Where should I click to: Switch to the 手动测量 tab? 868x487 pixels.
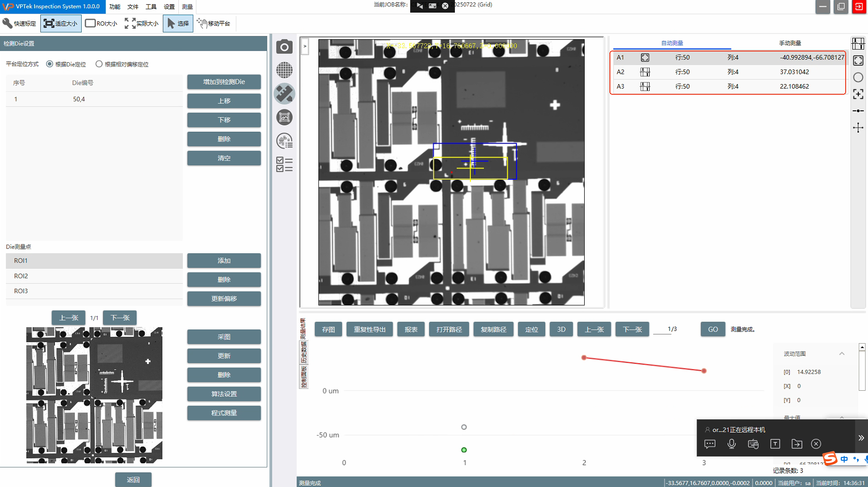pyautogui.click(x=790, y=43)
